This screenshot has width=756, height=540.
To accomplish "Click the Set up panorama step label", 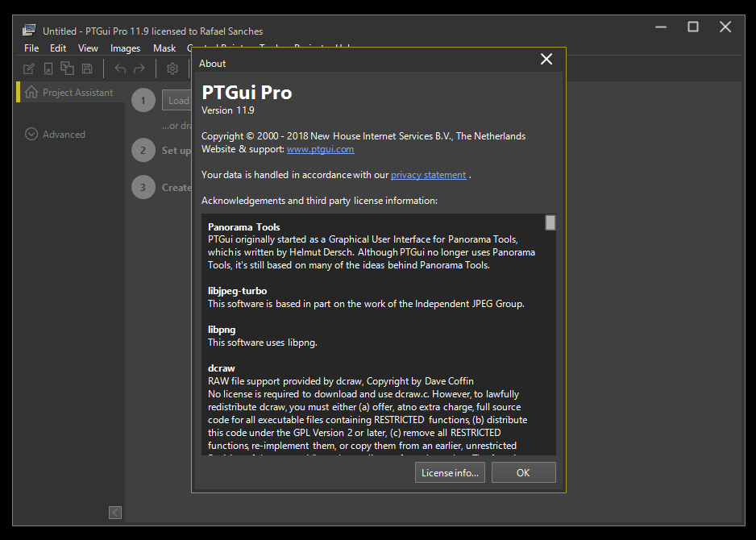I will 177,150.
